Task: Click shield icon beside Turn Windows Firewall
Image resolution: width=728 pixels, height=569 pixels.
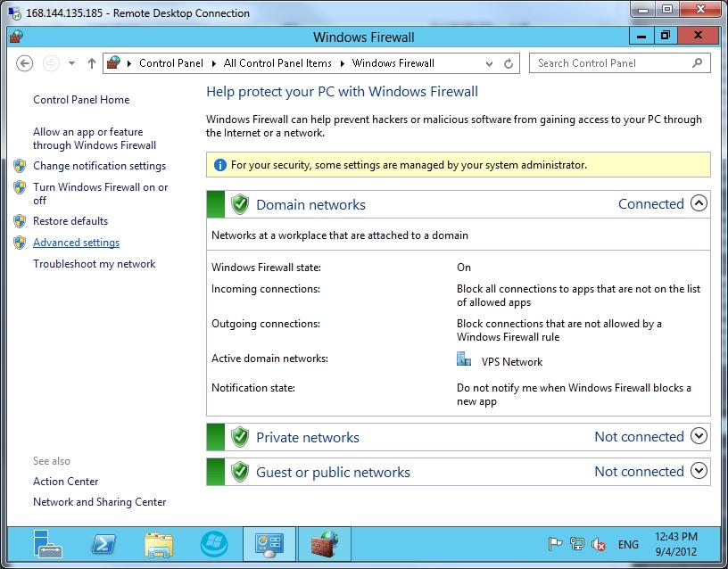Action: pyautogui.click(x=20, y=187)
